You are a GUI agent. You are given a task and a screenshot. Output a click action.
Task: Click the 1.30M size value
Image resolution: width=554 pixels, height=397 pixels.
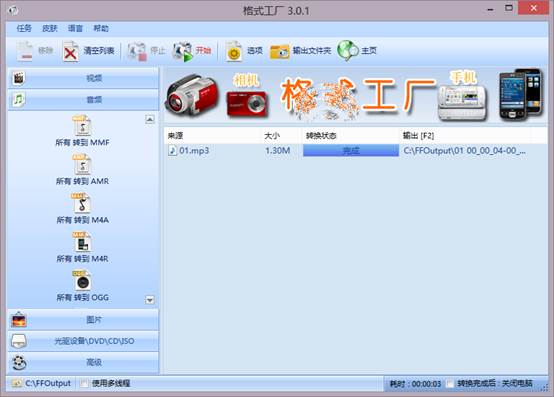tap(278, 151)
